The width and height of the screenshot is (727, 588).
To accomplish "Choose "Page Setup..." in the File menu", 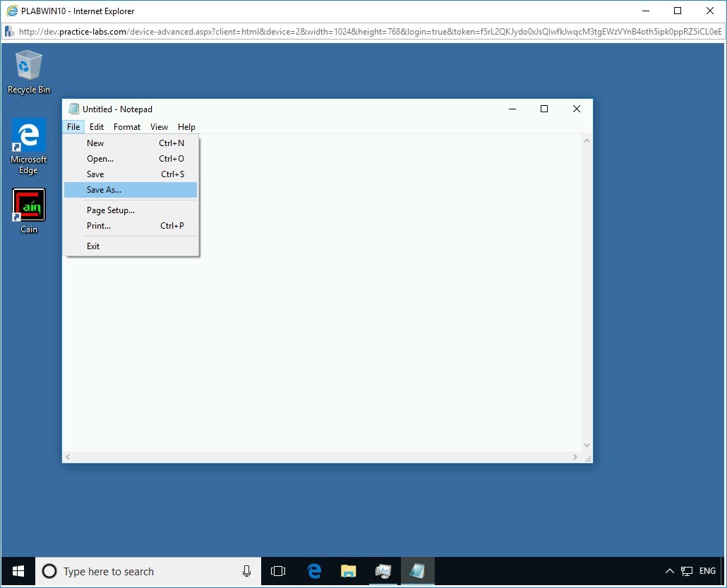I will (x=111, y=210).
